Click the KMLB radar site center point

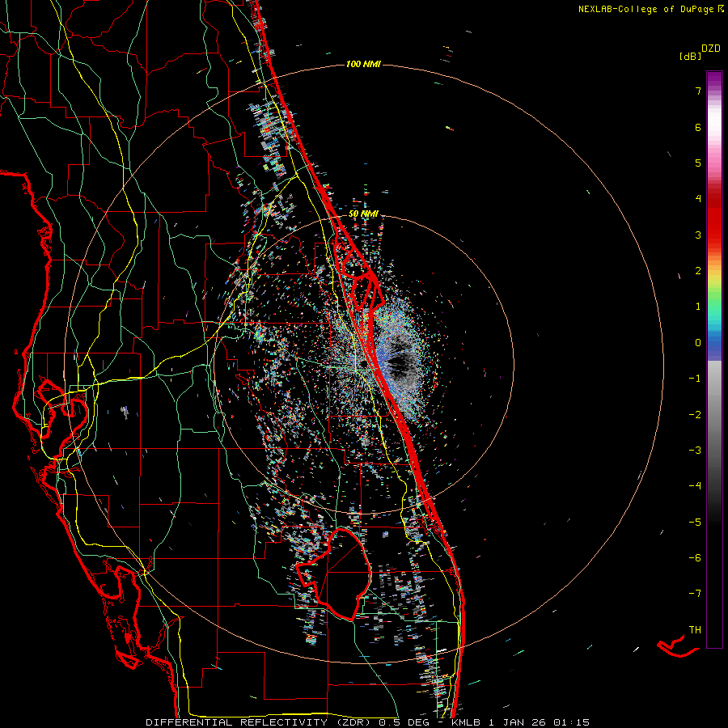[363, 364]
